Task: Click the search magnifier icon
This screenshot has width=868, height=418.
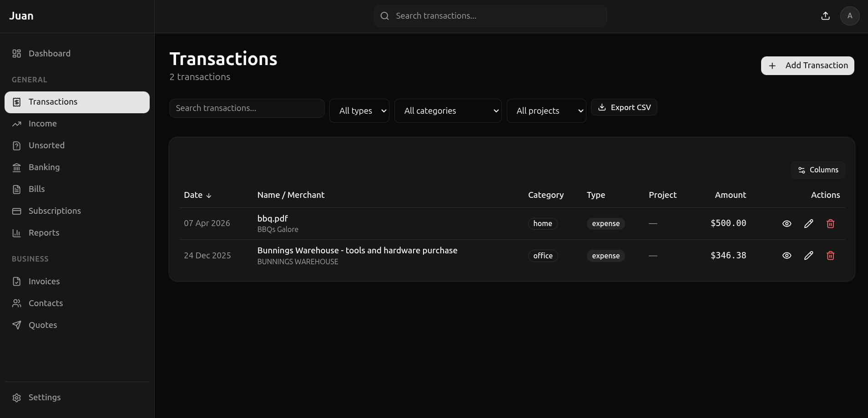Action: click(x=384, y=15)
